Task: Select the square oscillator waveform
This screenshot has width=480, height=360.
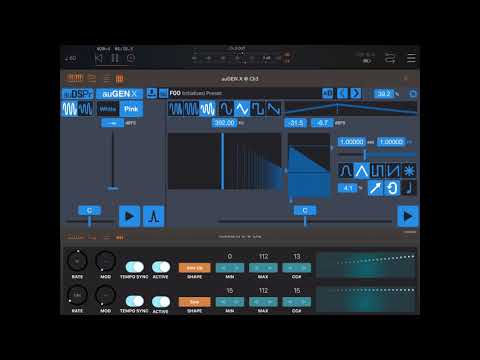Action: pos(258,109)
